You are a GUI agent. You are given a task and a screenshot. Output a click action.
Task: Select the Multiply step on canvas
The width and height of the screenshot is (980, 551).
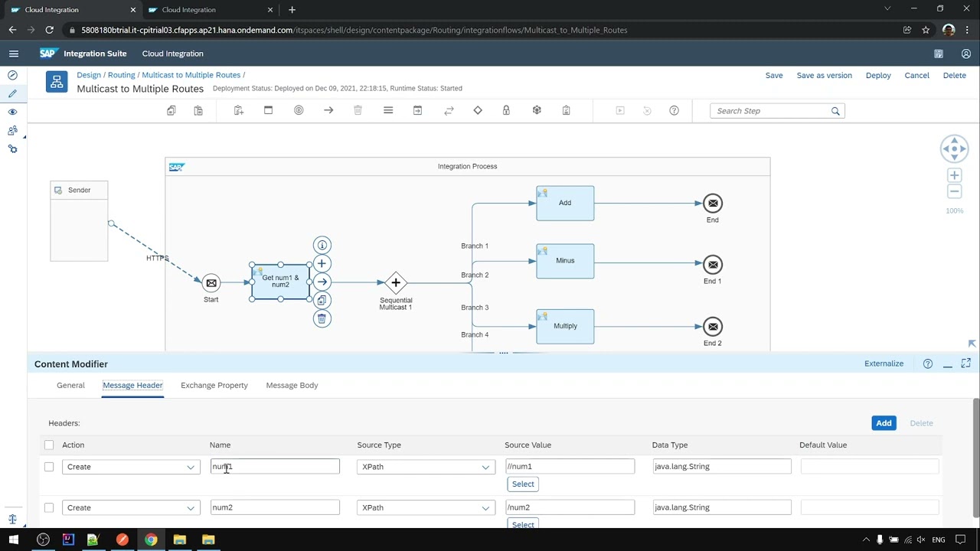(x=565, y=326)
